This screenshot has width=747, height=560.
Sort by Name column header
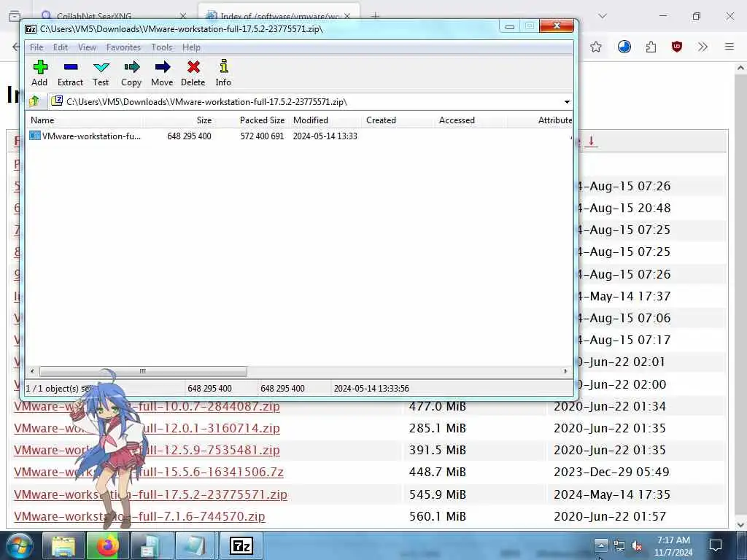pos(85,120)
